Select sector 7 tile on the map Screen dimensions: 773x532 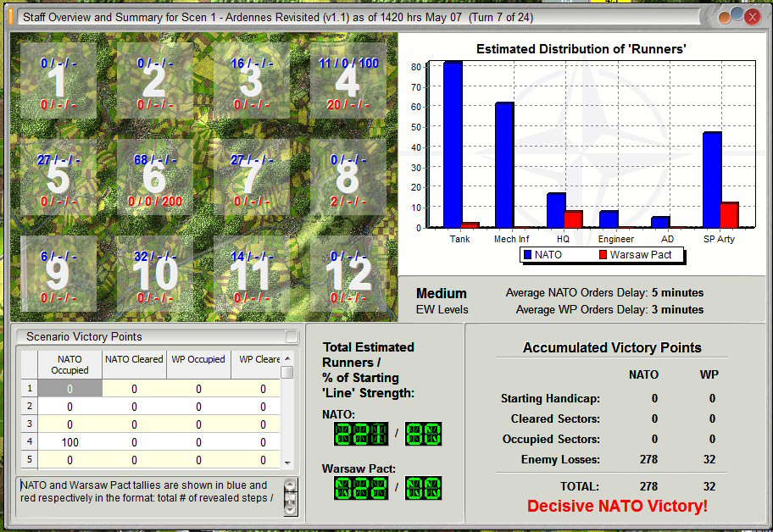click(x=251, y=177)
